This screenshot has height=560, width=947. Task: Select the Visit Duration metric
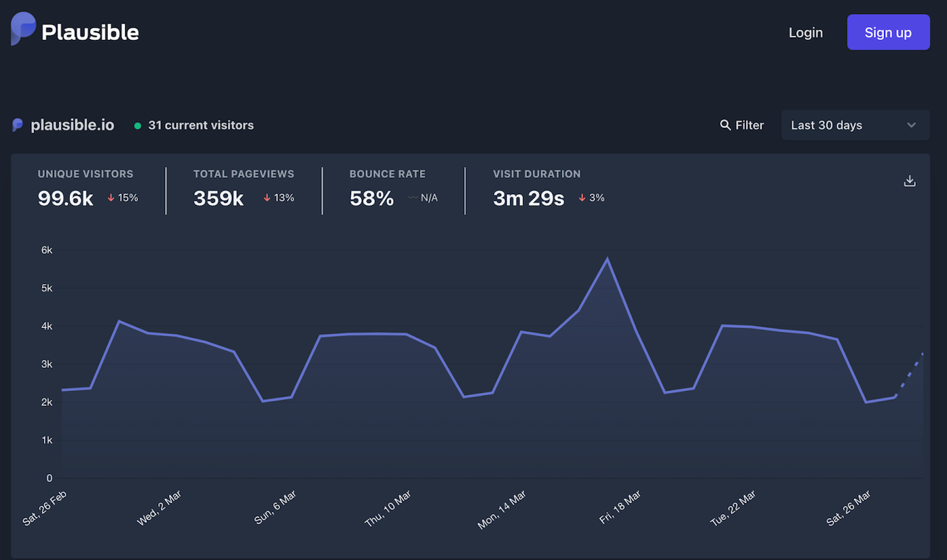click(x=537, y=174)
